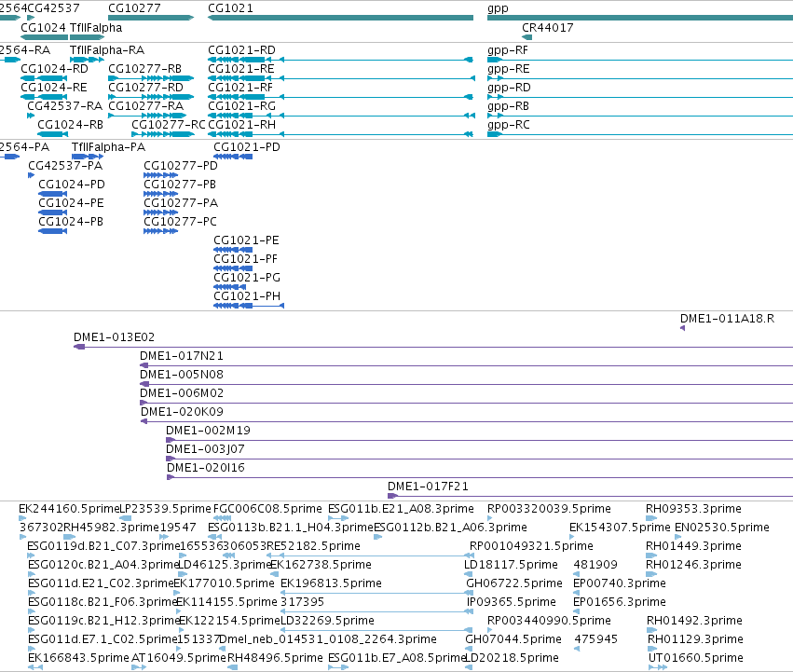Select EST FGC006C08.5prime
Screen dimensions: 793x672
(267, 509)
